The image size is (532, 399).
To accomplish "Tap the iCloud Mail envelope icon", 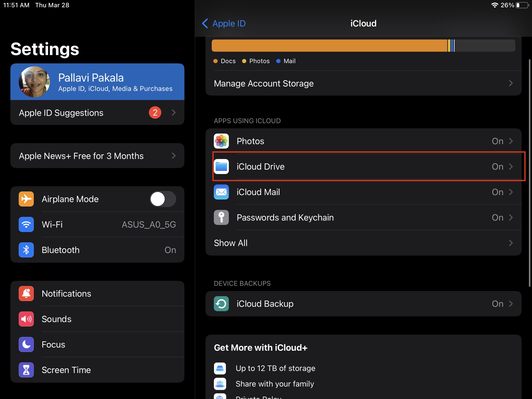I will pos(221,192).
